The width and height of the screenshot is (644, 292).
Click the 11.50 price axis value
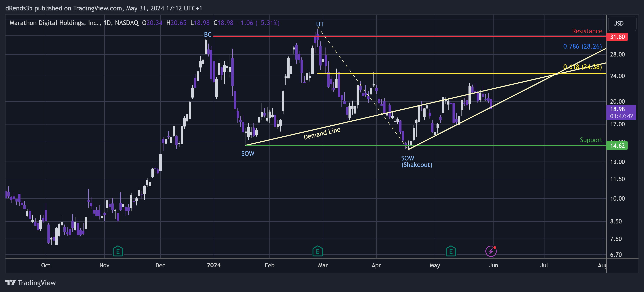click(x=617, y=179)
